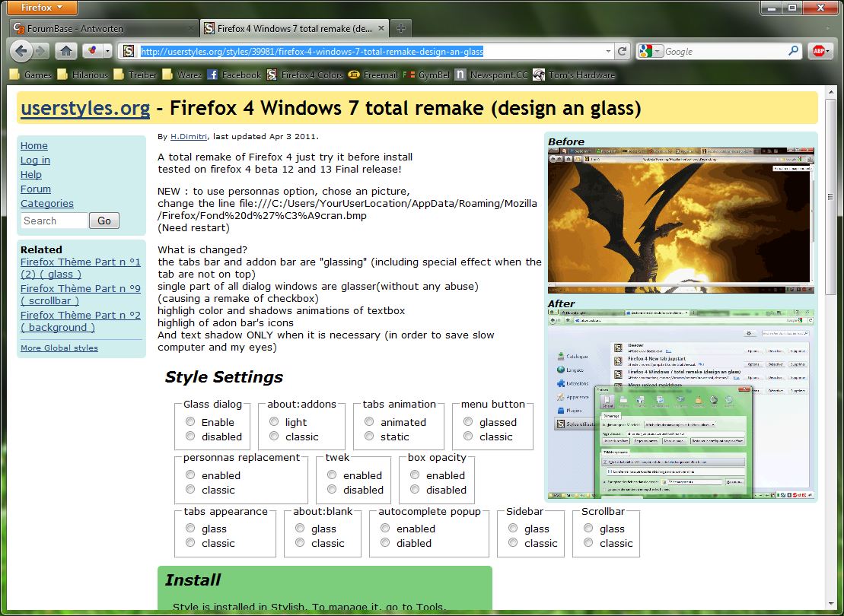Open the Warez bookmark folder
The image size is (844, 616).
(x=183, y=75)
